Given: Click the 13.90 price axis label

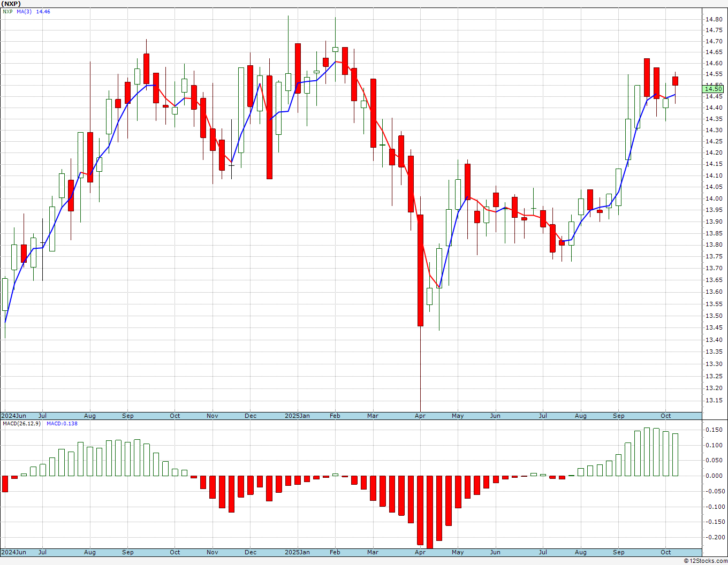Looking at the screenshot, I should (x=714, y=222).
